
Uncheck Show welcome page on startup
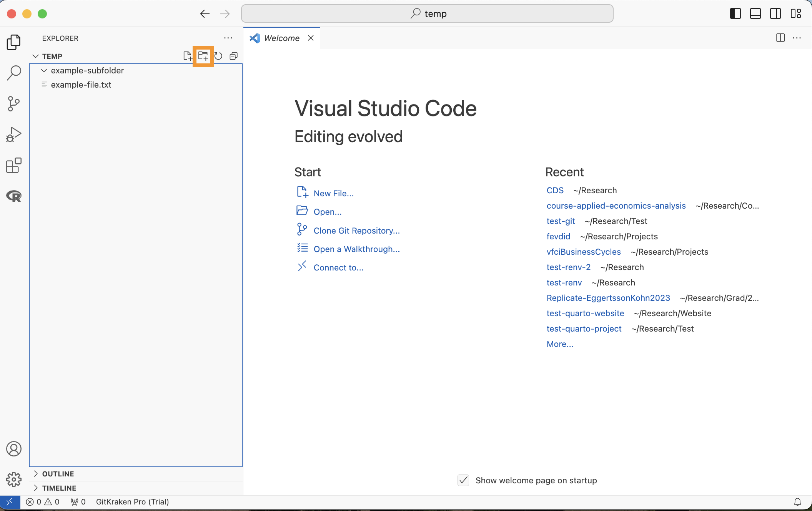pyautogui.click(x=463, y=480)
